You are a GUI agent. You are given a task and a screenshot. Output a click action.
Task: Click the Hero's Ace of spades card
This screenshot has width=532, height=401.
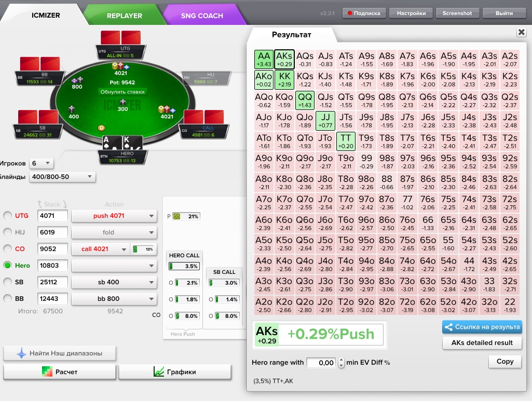click(112, 143)
